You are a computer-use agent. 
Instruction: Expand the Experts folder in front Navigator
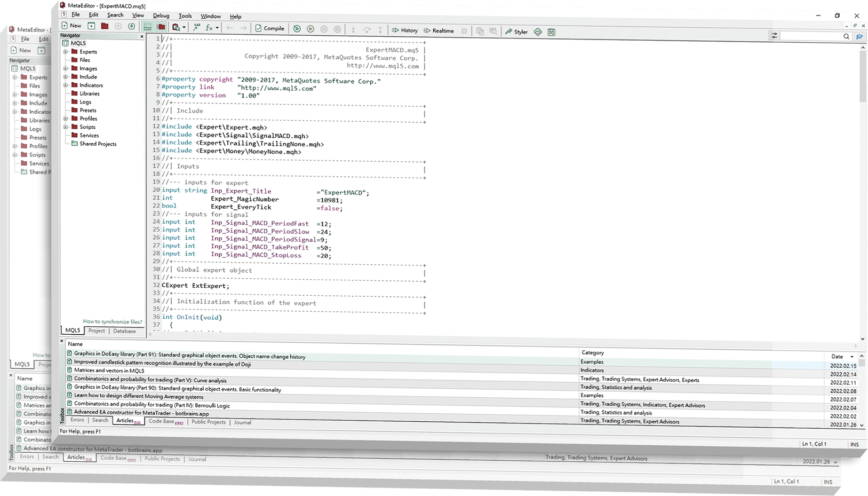[66, 52]
